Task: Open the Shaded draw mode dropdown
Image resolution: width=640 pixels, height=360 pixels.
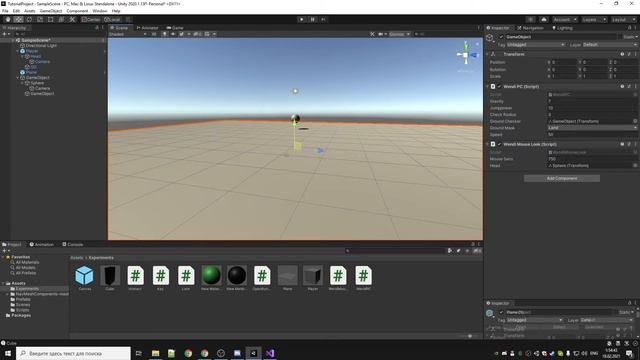Action: point(128,34)
